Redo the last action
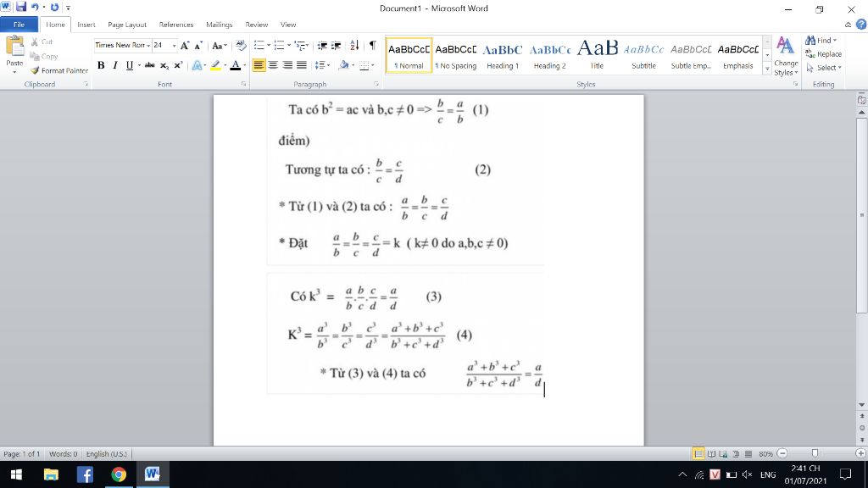This screenshot has height=488, width=868. point(54,7)
